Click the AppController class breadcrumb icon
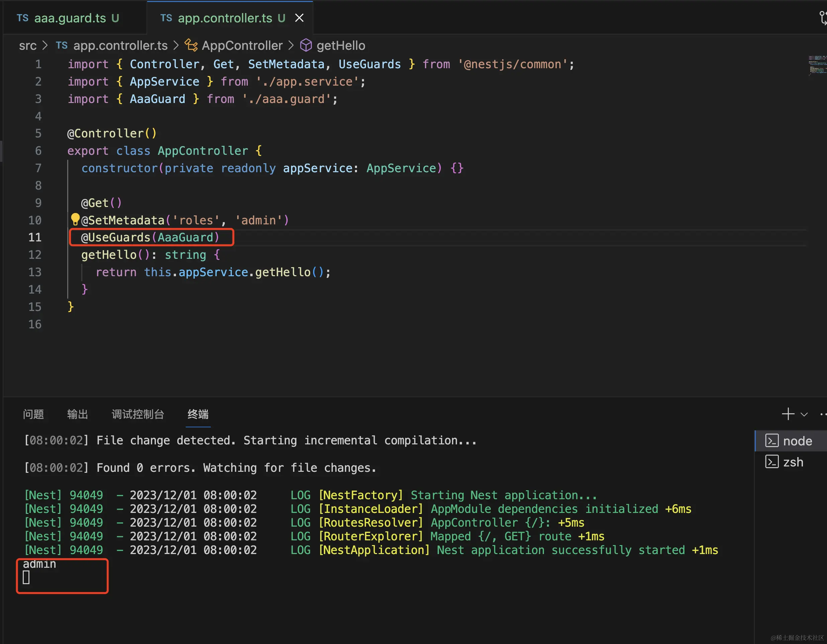This screenshot has height=644, width=827. tap(191, 45)
